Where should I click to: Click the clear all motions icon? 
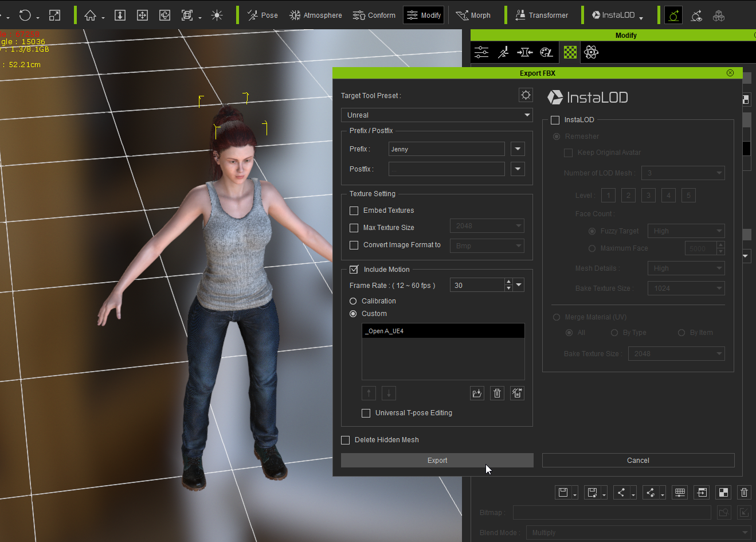tap(517, 393)
